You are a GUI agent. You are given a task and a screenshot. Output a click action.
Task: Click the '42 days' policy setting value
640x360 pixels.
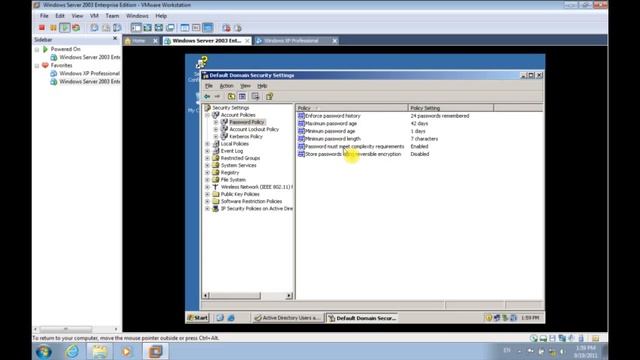pos(419,124)
